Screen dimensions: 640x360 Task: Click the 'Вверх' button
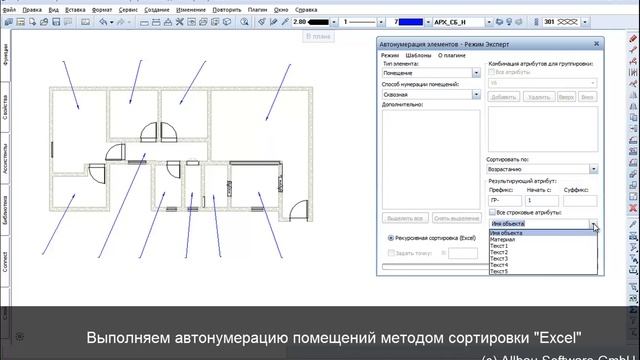[566, 97]
